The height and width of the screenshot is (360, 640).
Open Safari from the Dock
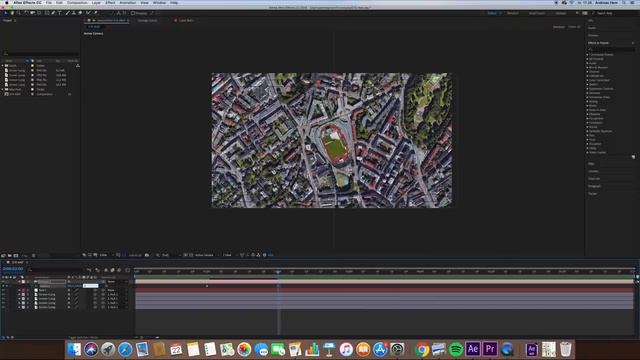click(125, 349)
